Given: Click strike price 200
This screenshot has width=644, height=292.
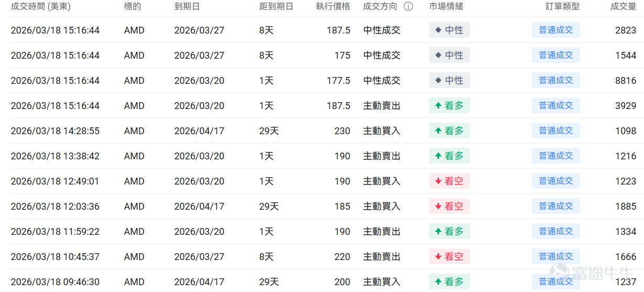Looking at the screenshot, I should coord(342,282).
